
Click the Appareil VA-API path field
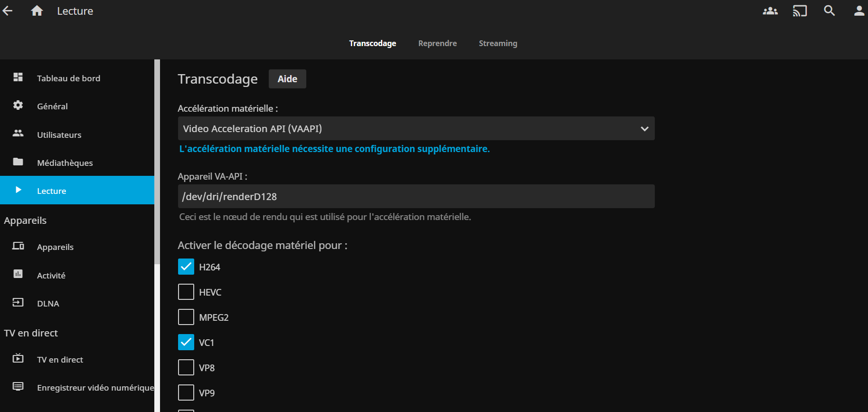(x=416, y=197)
